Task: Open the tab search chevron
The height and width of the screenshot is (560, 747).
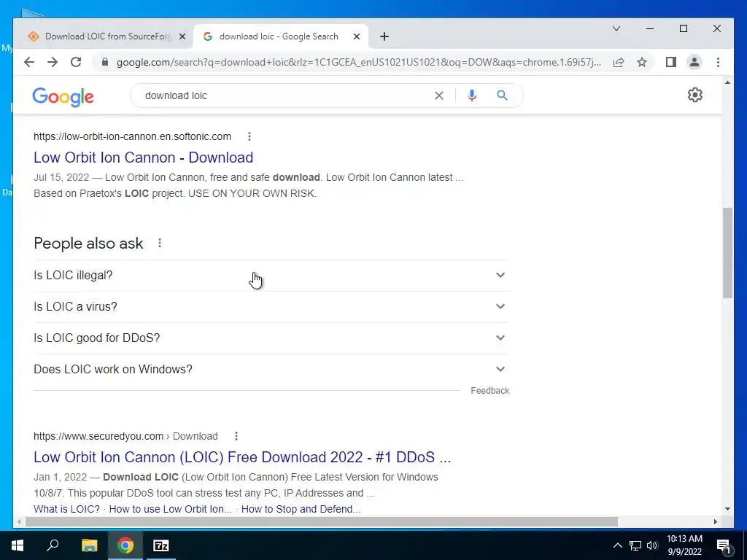Action: [x=616, y=28]
